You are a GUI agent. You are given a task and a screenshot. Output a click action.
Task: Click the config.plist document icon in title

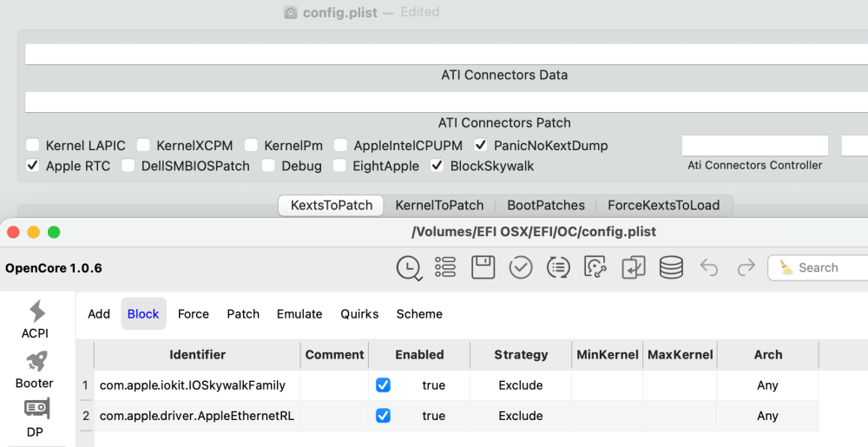291,12
